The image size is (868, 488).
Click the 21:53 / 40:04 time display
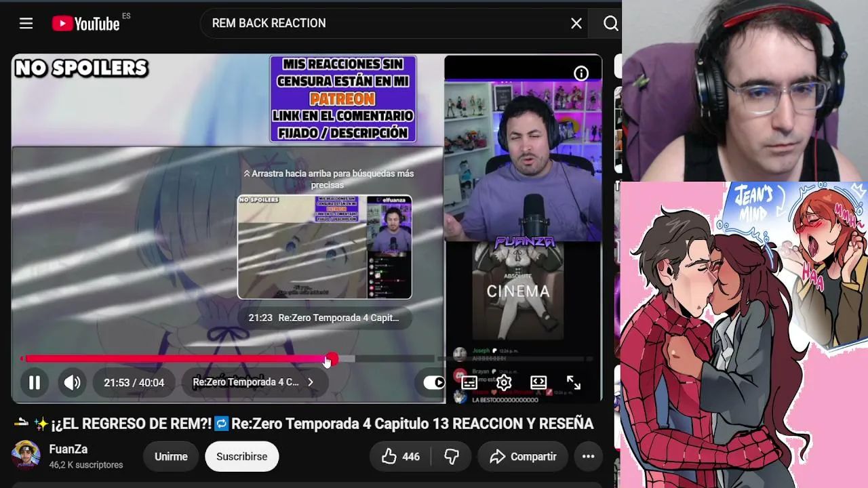point(134,383)
